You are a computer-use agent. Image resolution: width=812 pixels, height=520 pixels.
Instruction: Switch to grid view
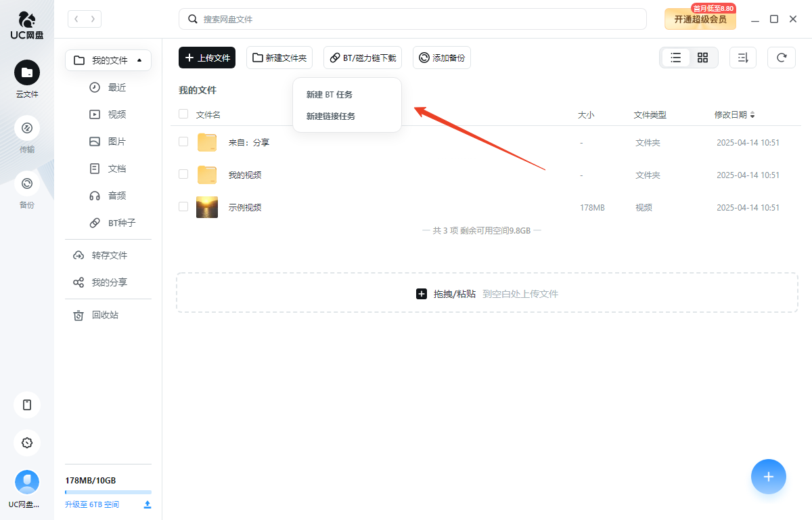point(702,58)
